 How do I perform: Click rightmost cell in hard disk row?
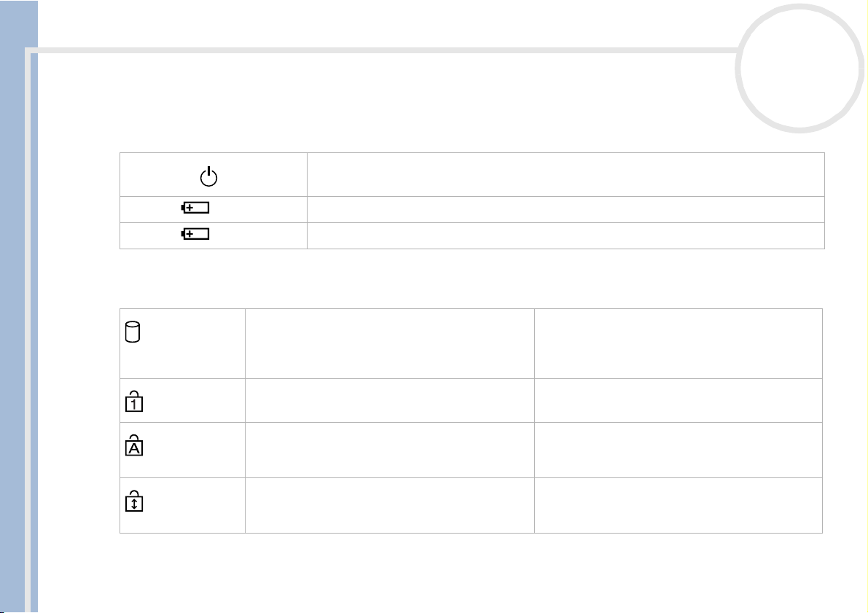679,344
